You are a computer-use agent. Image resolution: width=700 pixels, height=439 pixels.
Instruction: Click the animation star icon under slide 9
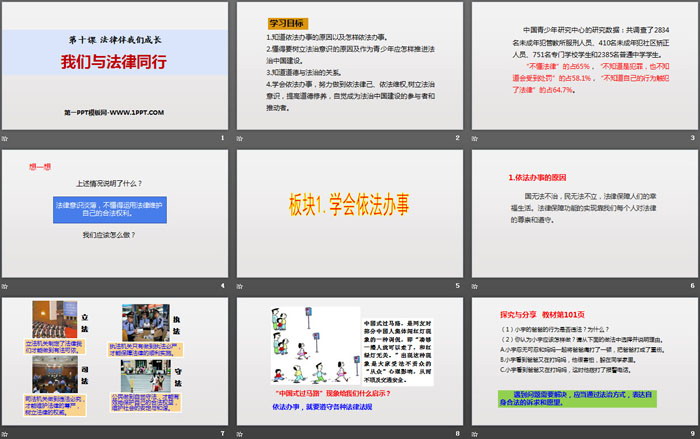pos(475,431)
